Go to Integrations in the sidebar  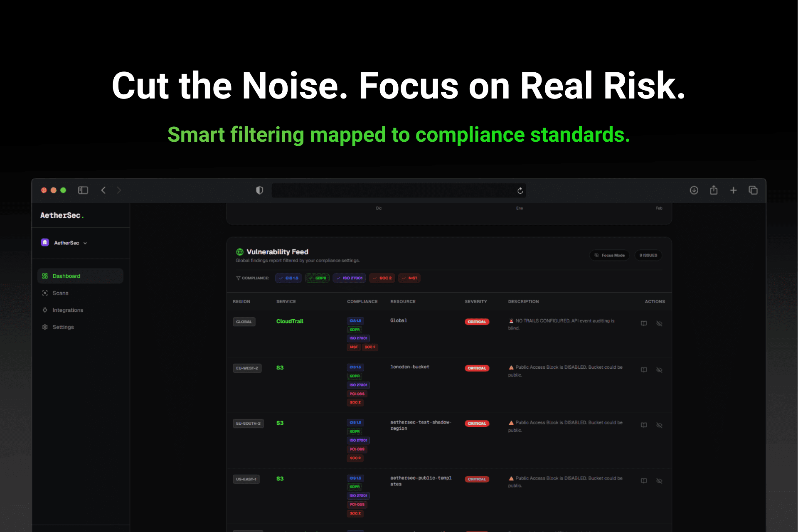click(x=67, y=310)
